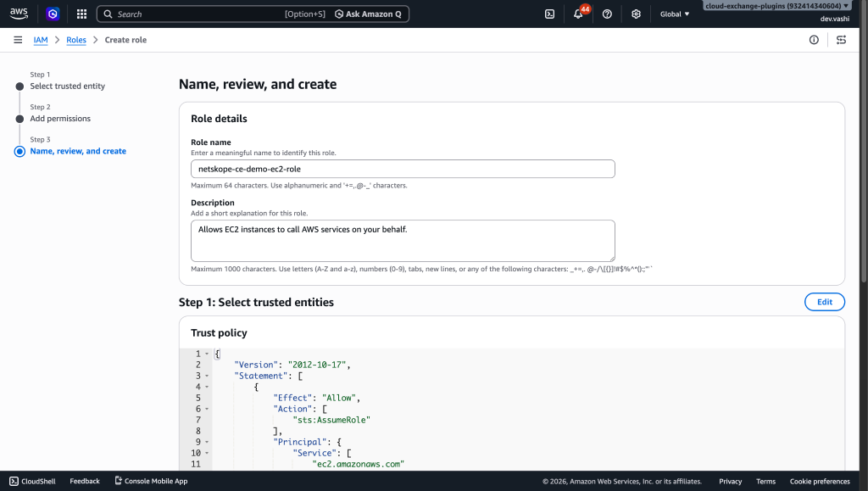The width and height of the screenshot is (868, 491).
Task: Collapse the Action array at line 6
Action: pyautogui.click(x=207, y=409)
